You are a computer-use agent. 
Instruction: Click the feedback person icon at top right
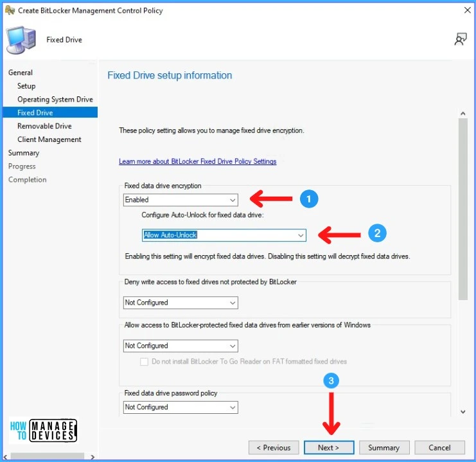click(x=461, y=39)
